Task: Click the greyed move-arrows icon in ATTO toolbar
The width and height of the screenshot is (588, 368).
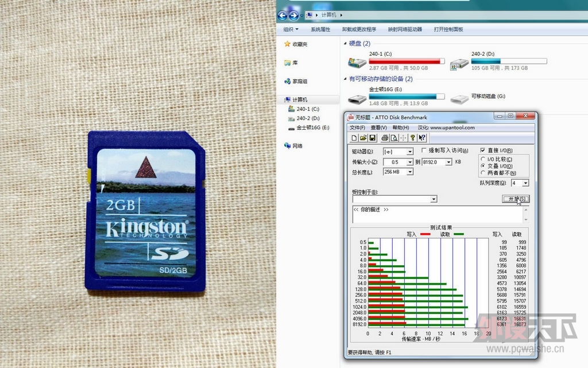Action: point(403,138)
